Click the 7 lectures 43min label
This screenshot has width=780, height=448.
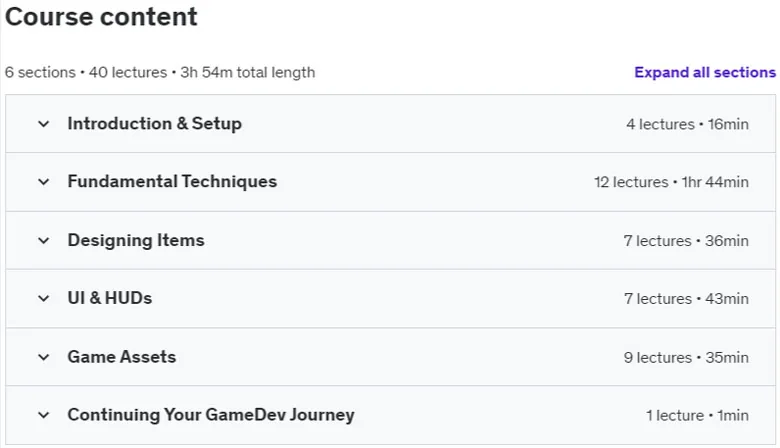point(686,299)
